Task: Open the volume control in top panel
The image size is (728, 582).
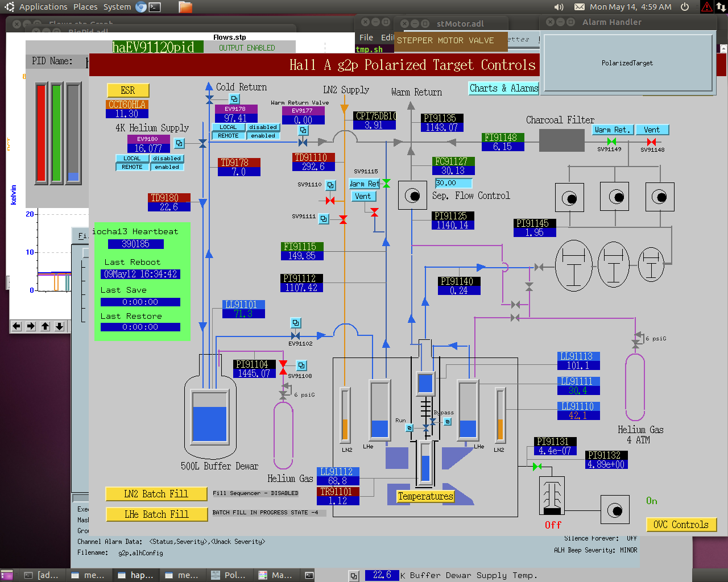Action: (559, 7)
